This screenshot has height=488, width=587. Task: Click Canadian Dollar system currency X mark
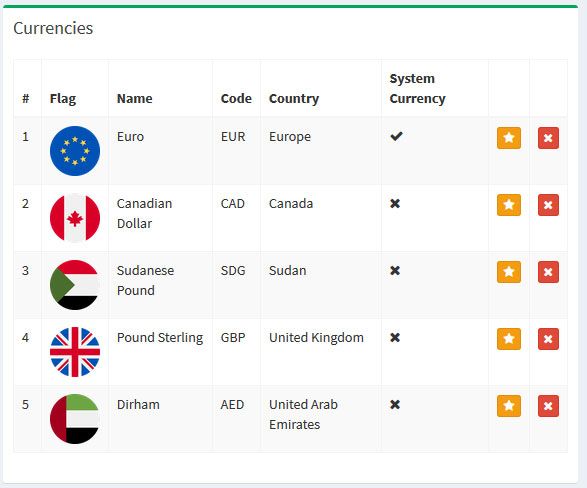(x=395, y=204)
